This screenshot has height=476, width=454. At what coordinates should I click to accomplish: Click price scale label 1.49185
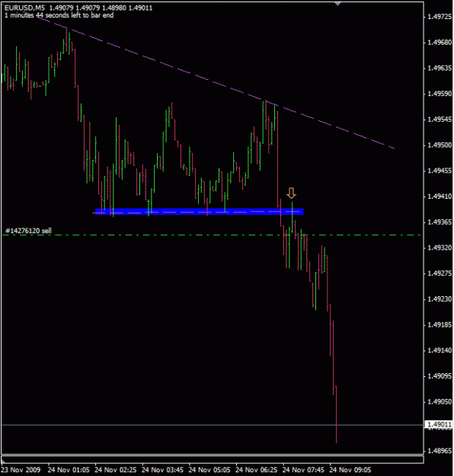coord(440,325)
